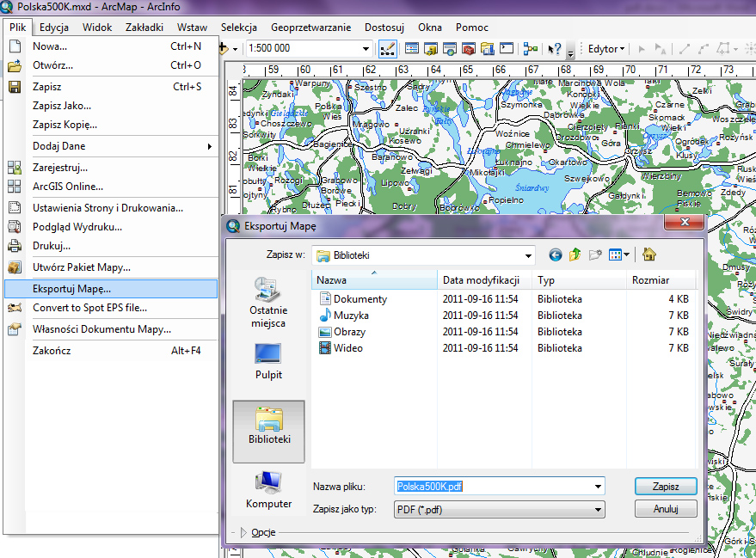Screen dimensions: 756x558
Task: Choose Zakończ from the Plik menu
Action: click(111, 351)
